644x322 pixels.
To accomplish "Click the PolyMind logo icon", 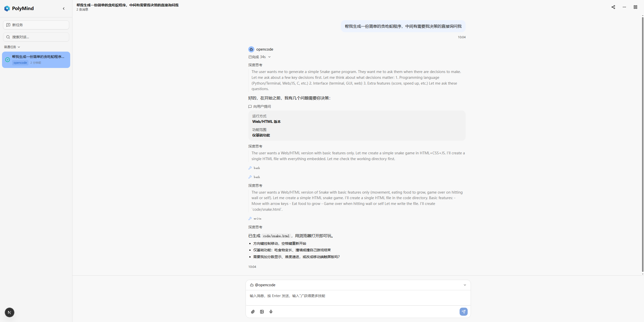I will click(x=7, y=9).
